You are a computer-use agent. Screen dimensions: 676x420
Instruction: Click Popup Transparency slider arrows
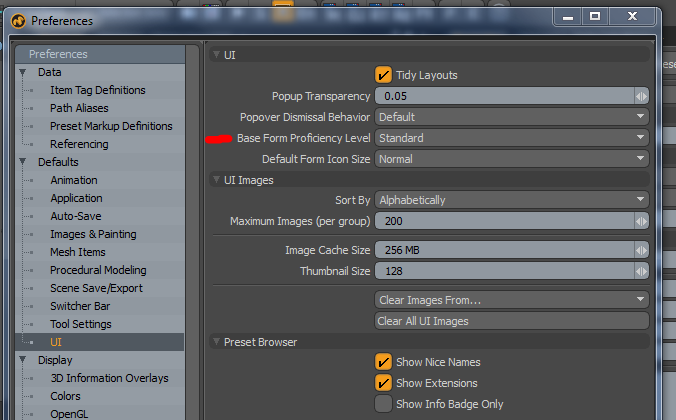(642, 96)
